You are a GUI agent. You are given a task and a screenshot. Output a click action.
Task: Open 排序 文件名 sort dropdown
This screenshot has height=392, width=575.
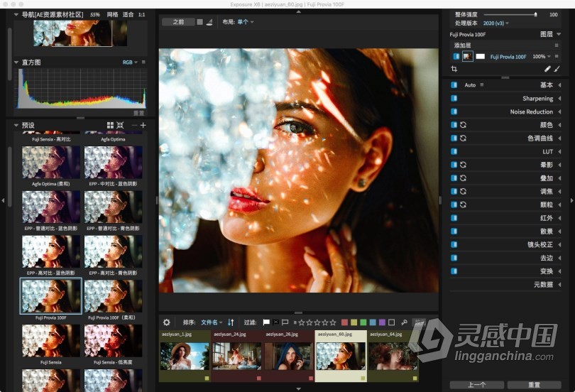[212, 322]
